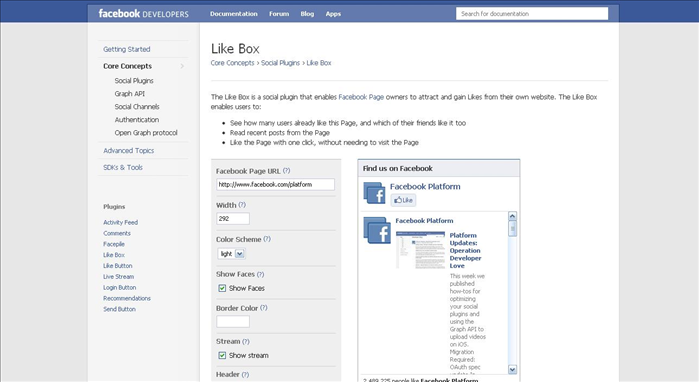Click the help (?) icon next to Facebook Page URL
The image size is (699, 382).
click(287, 171)
